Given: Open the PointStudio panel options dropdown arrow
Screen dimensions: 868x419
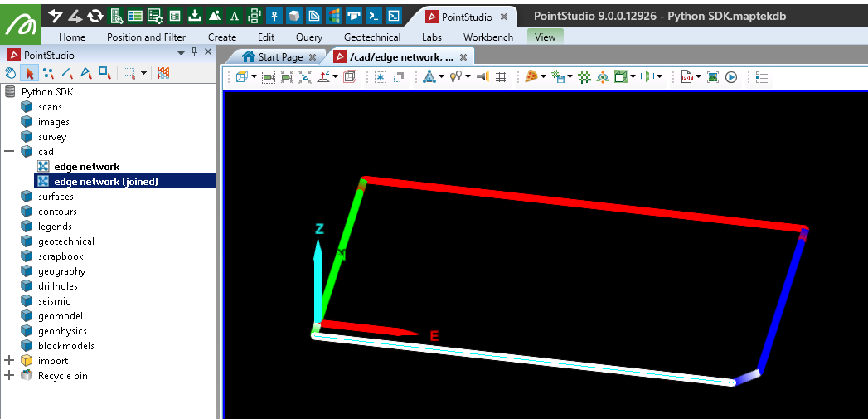Looking at the screenshot, I should pyautogui.click(x=181, y=52).
